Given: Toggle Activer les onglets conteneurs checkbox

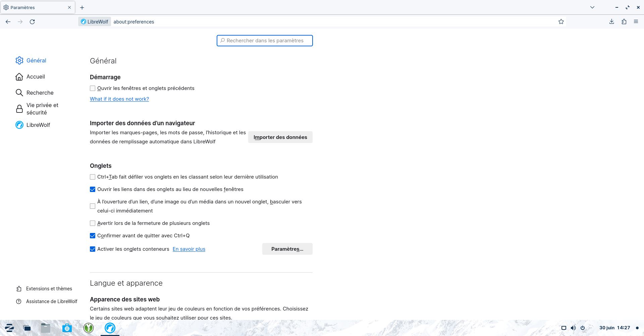Looking at the screenshot, I should point(93,249).
